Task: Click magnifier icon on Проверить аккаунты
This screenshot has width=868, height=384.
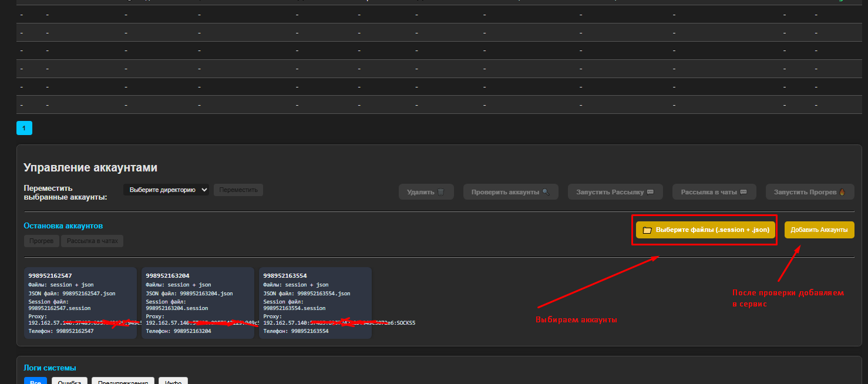Action: click(546, 192)
